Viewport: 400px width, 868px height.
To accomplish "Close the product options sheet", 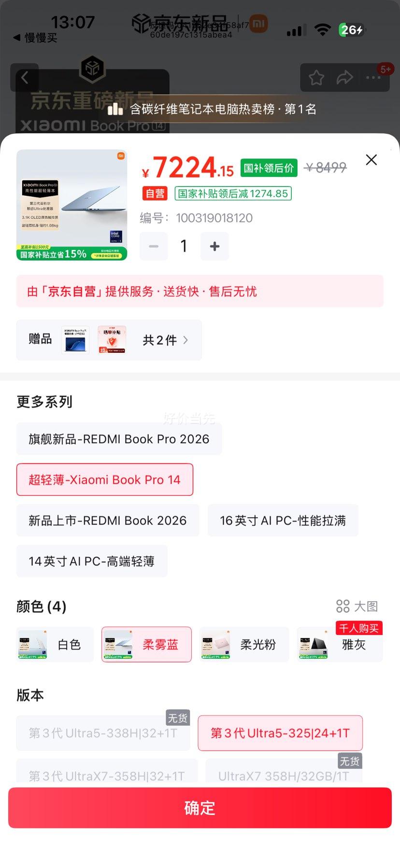I will (x=371, y=160).
